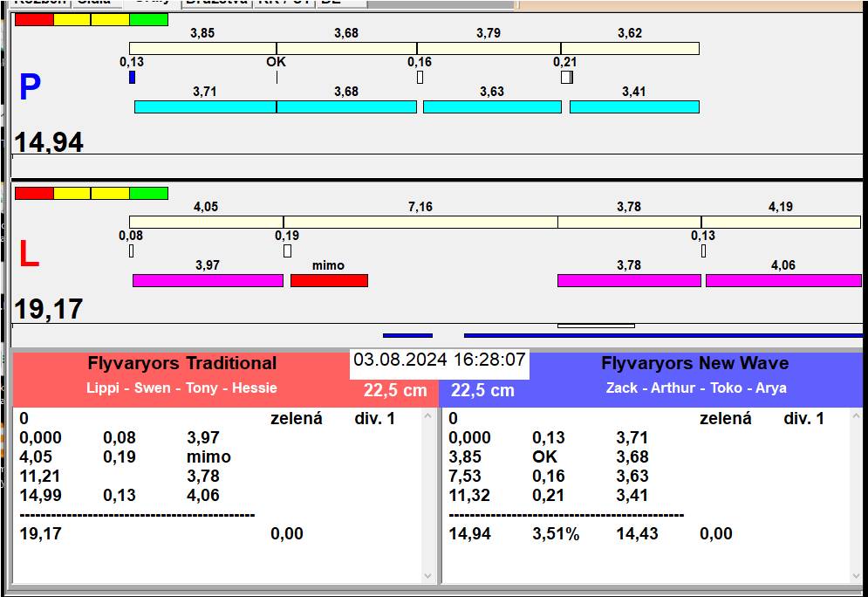Open the Družstva tab

pos(217,3)
